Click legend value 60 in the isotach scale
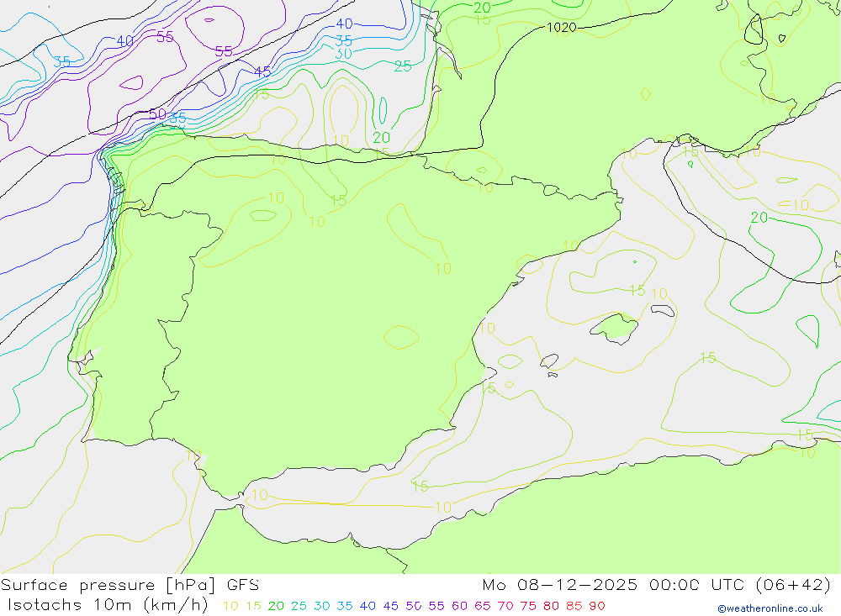 (x=460, y=606)
